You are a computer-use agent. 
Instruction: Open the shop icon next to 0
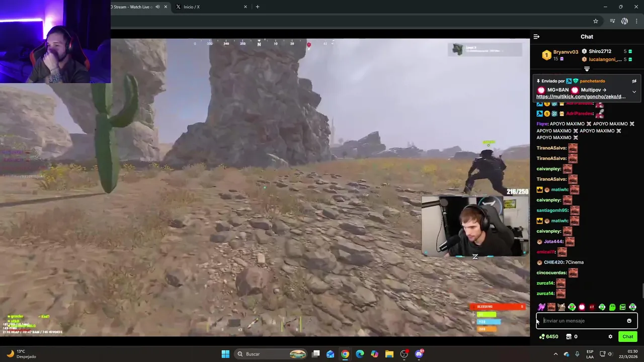[569, 337]
